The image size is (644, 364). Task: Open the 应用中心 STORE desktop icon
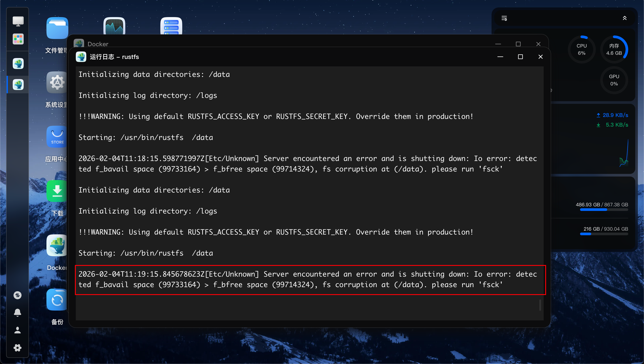click(57, 137)
